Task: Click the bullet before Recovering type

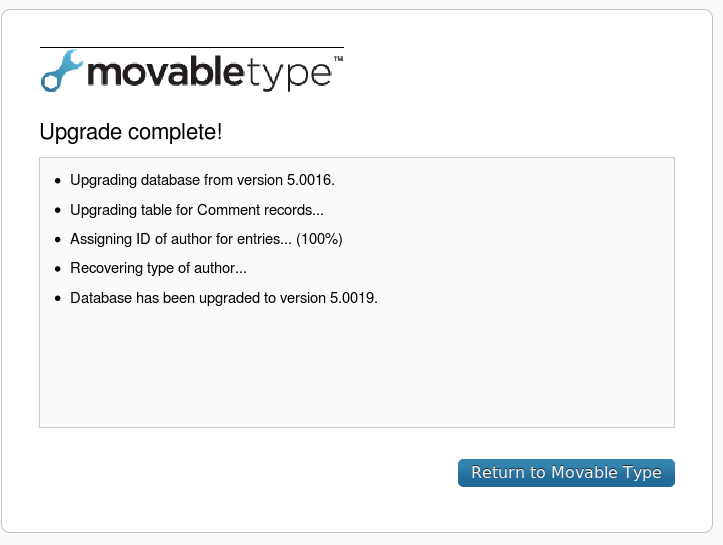Action: click(x=58, y=269)
